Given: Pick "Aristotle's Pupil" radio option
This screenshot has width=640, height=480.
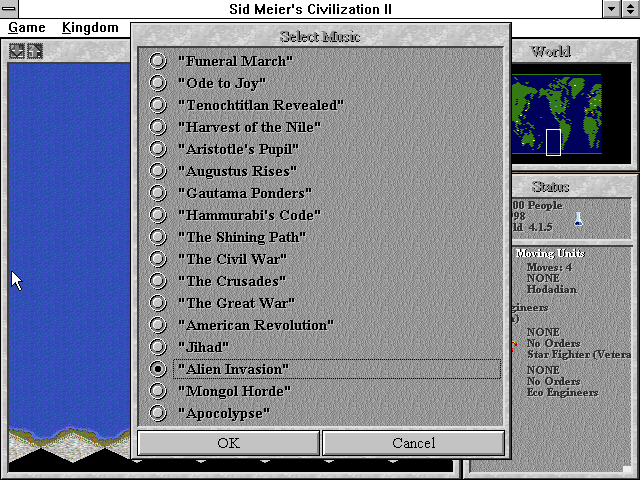Looking at the screenshot, I should [x=158, y=149].
